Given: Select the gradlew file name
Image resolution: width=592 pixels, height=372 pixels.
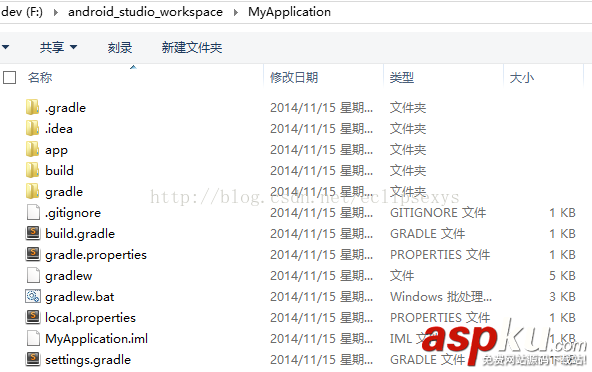Looking at the screenshot, I should [x=68, y=276].
